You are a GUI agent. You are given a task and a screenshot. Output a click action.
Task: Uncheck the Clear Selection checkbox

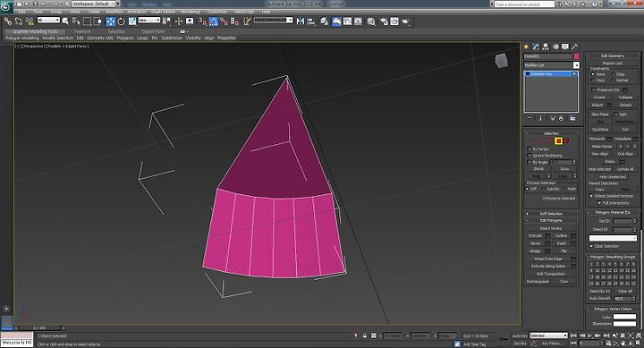coord(591,246)
